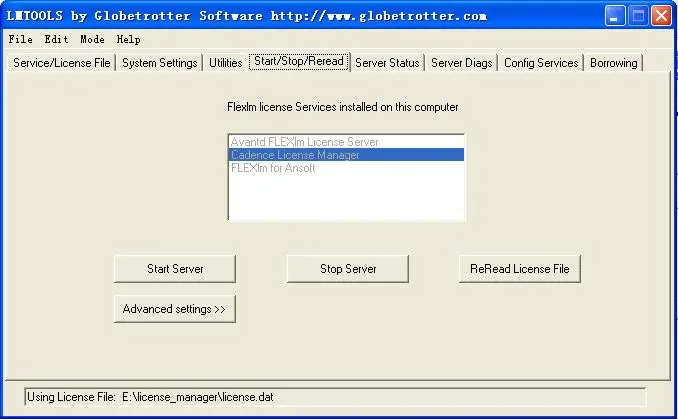Open the Borrowing tab
The width and height of the screenshot is (678, 419).
click(x=614, y=63)
